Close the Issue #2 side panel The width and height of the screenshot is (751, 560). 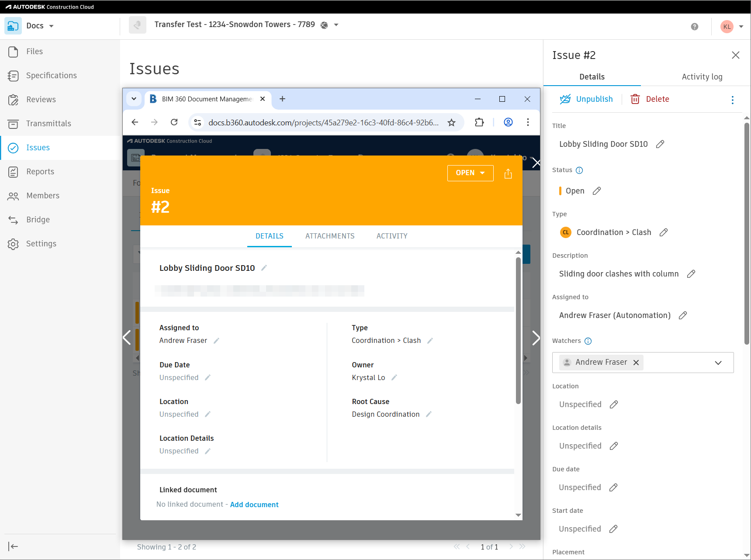[736, 55]
